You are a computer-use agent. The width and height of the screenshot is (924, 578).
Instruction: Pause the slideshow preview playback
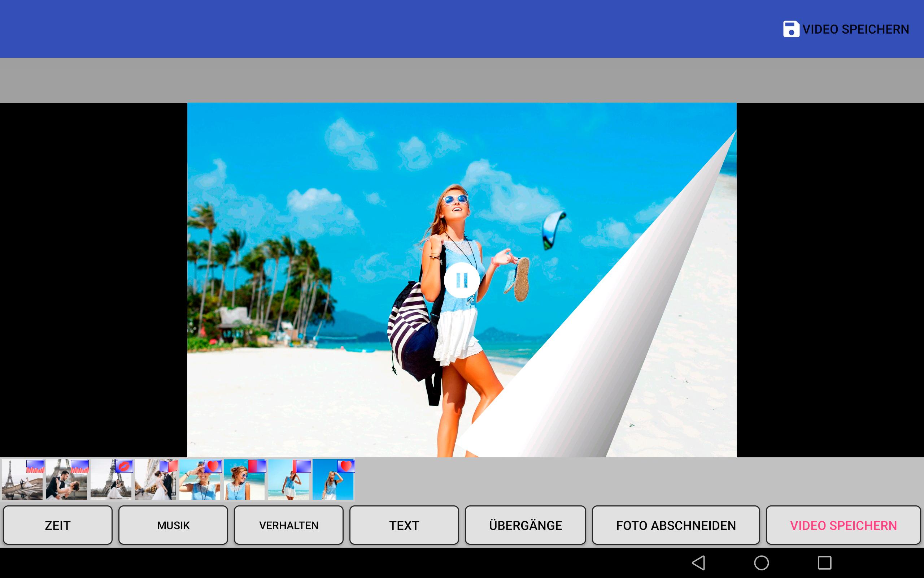(x=462, y=280)
